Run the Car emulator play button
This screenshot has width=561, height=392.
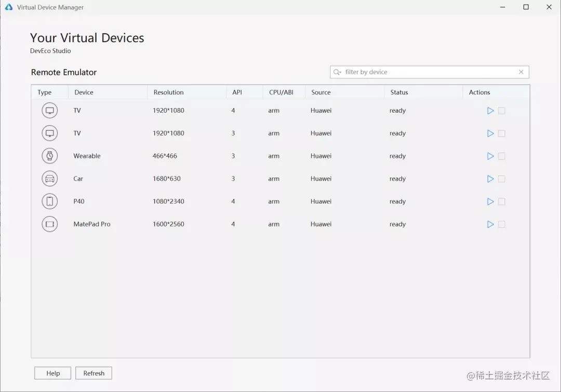490,179
